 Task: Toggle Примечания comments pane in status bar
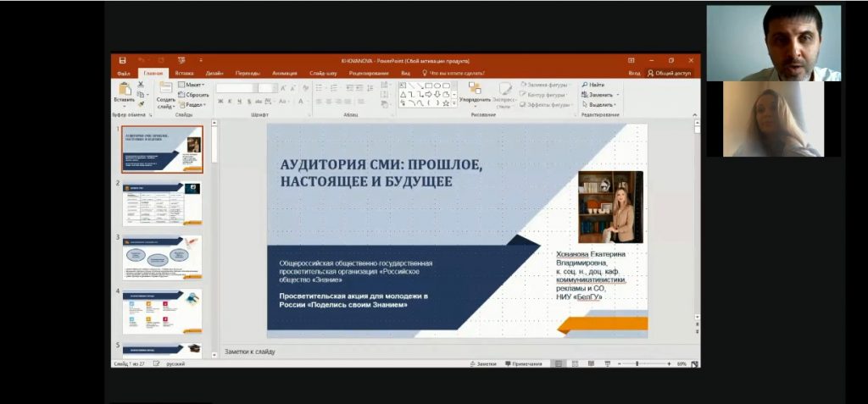(x=524, y=363)
